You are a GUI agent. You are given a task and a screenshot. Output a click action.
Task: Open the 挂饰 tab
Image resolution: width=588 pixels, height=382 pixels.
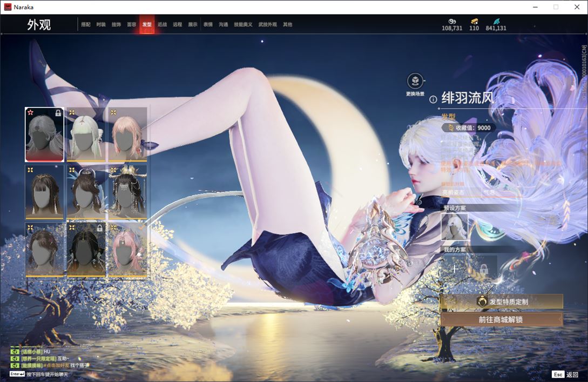pyautogui.click(x=116, y=24)
